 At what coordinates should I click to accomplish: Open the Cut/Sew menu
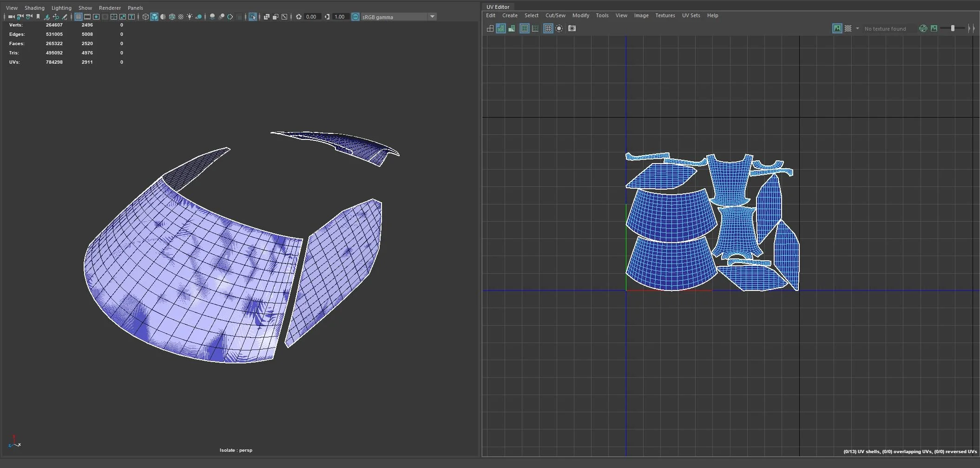click(x=555, y=15)
